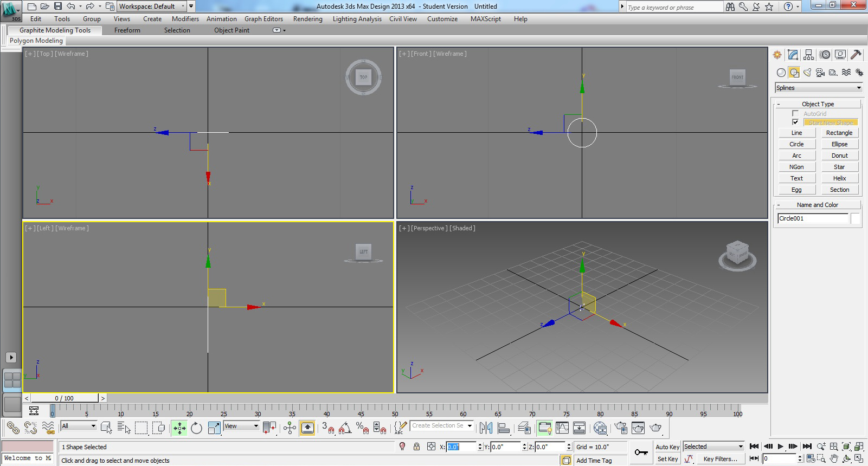Click the Helix spline button
This screenshot has width=868, height=466.
coord(839,178)
